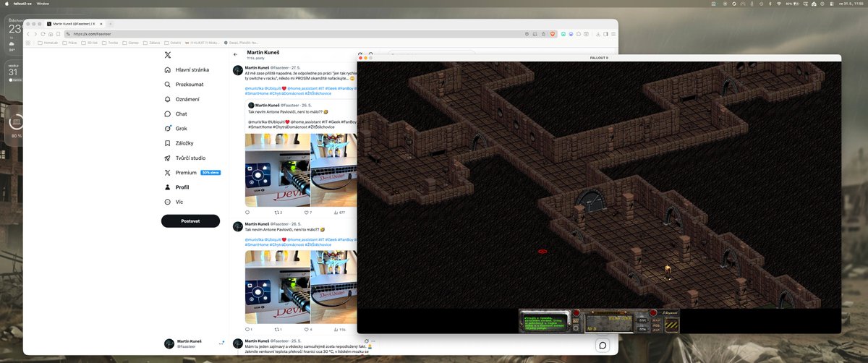Open Profil in X sidebar
Viewport: 868px width, 363px height.
(x=176, y=187)
